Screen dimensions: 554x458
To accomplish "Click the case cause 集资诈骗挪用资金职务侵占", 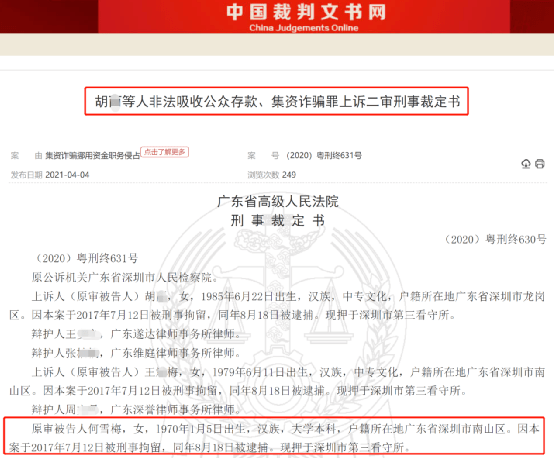I will [93, 155].
